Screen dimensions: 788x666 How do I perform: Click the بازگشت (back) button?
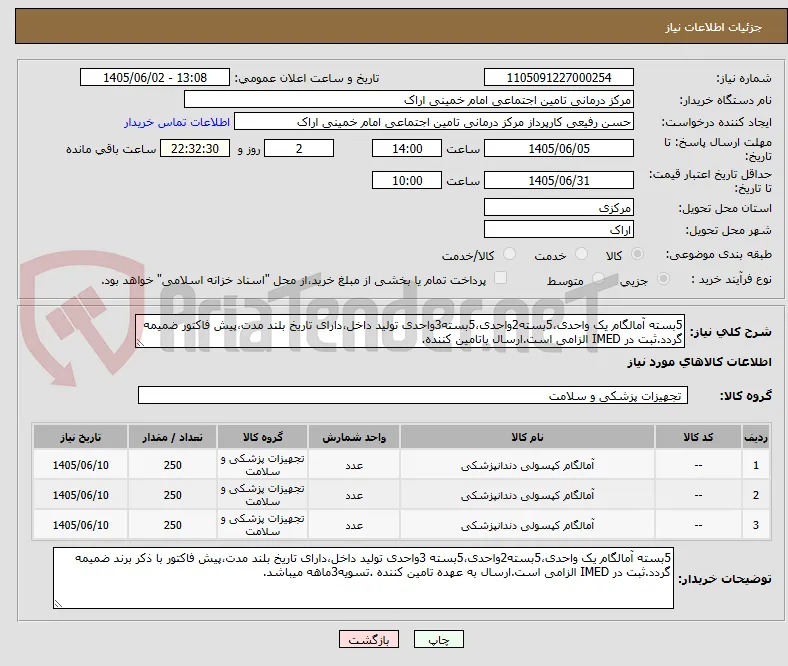point(369,639)
